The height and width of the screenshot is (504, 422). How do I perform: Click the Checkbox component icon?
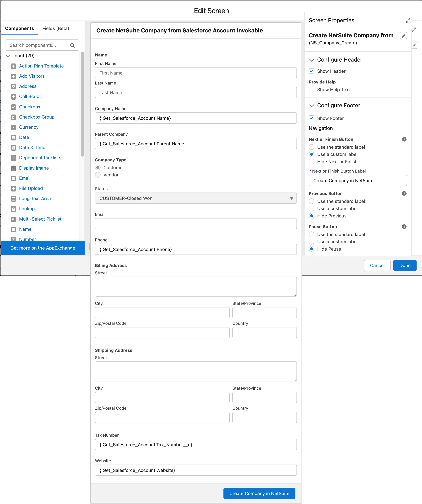coord(14,107)
